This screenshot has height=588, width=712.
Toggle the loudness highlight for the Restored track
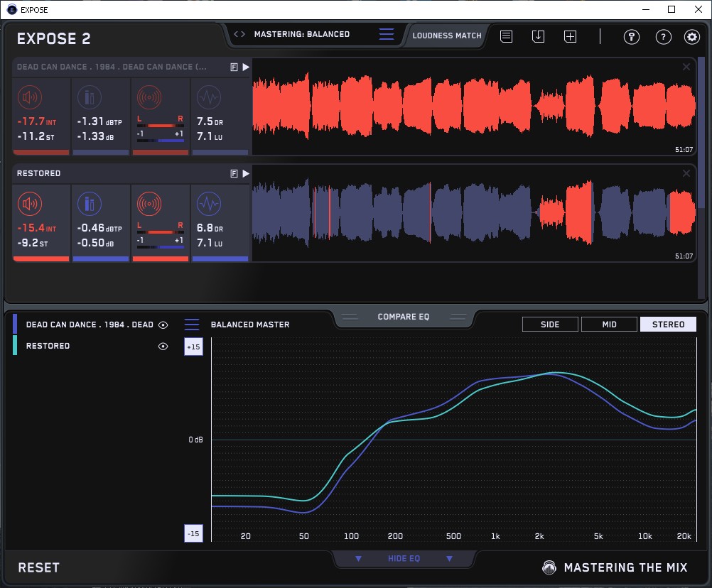tap(30, 204)
